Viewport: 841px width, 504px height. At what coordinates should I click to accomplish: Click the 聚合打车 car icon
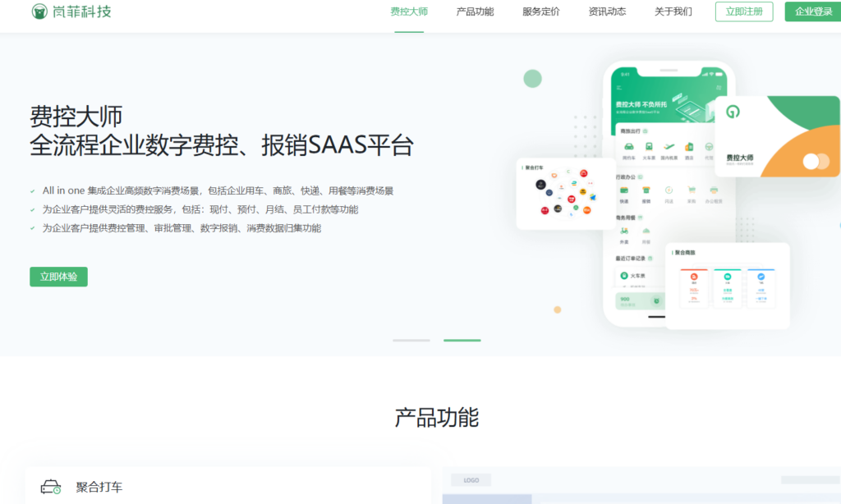point(51,487)
